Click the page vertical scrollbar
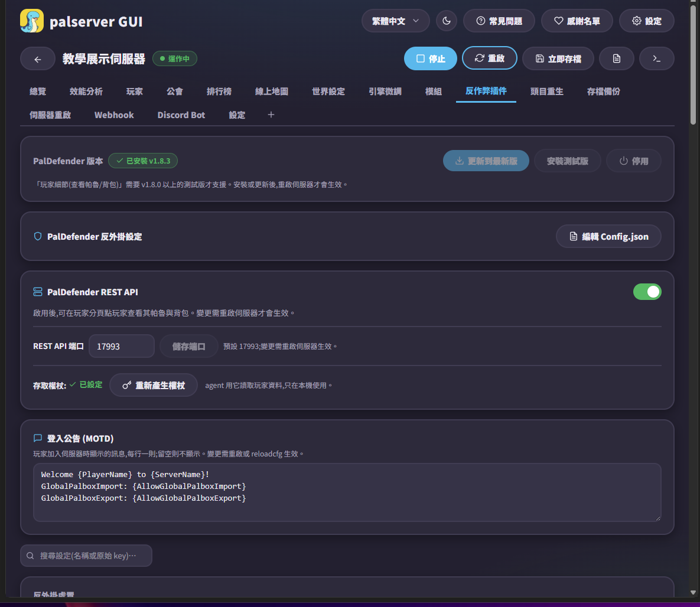This screenshot has width=700, height=607. click(693, 299)
